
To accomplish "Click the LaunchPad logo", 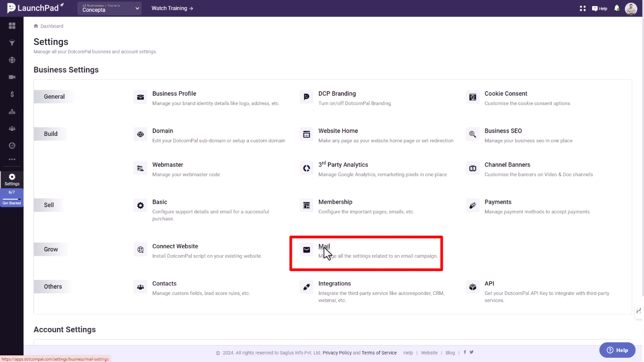I will 36,8.
